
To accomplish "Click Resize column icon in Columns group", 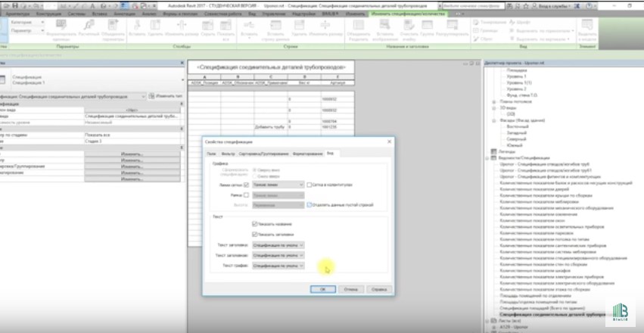I will pos(182,26).
